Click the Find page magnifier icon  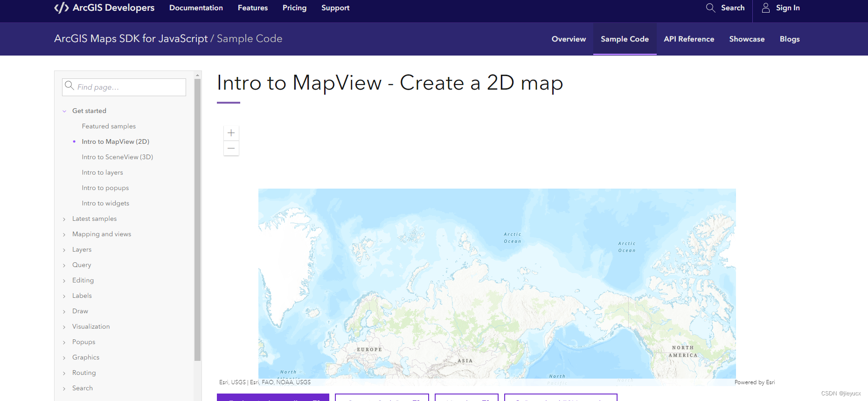[x=69, y=85]
